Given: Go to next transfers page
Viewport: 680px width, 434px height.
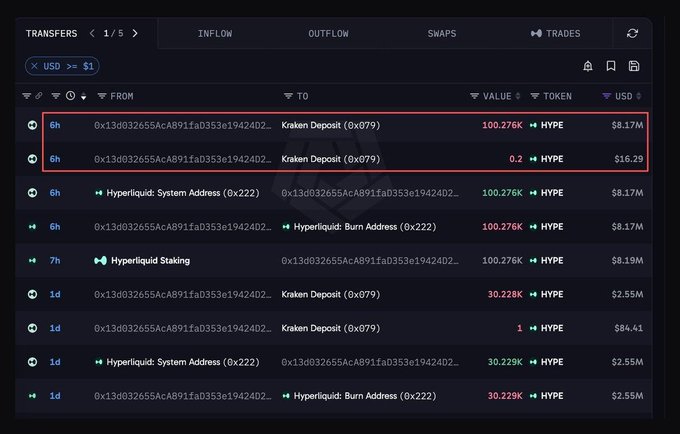Looking at the screenshot, I should 135,33.
